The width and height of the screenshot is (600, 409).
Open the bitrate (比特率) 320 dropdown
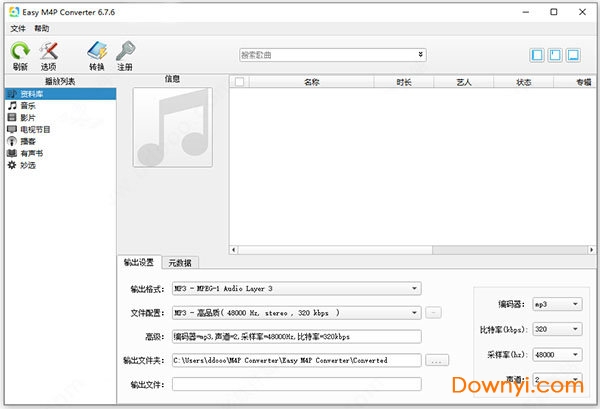[x=558, y=329]
